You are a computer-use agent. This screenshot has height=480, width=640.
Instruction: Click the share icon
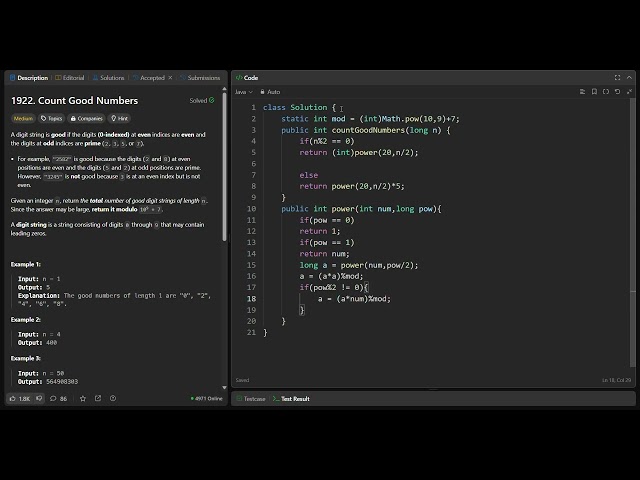point(98,398)
